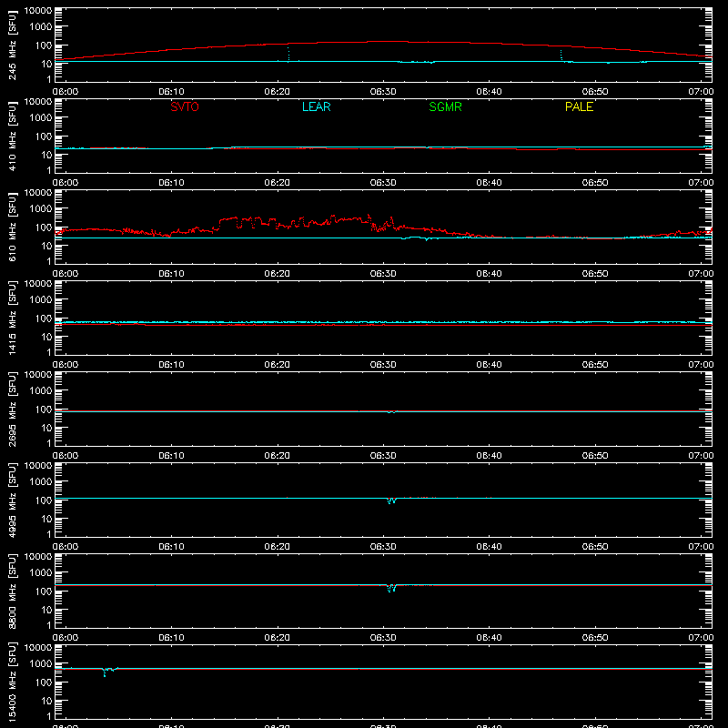The width and height of the screenshot is (728, 728).
Task: Click the green SGMR station legend label
Action: pos(445,106)
